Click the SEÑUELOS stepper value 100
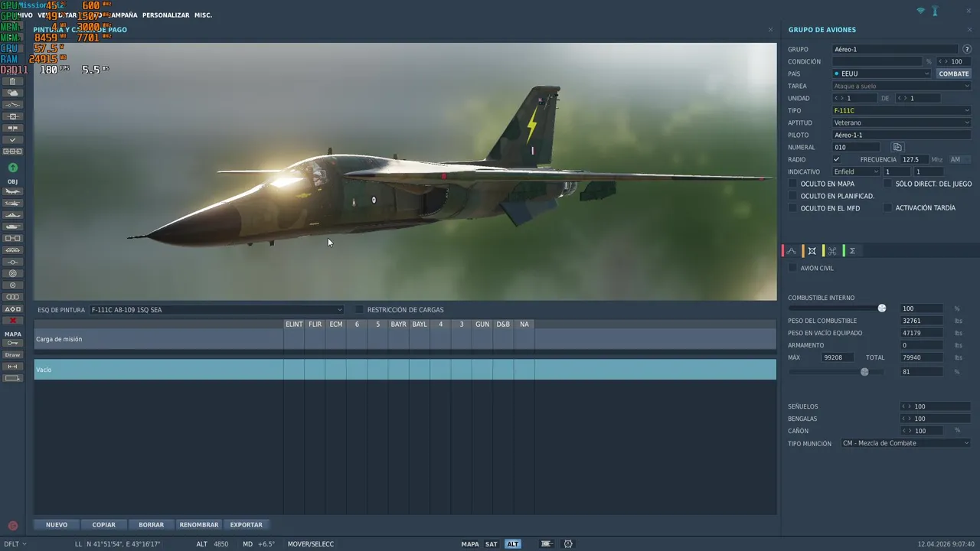The height and width of the screenshot is (551, 980). (x=936, y=406)
